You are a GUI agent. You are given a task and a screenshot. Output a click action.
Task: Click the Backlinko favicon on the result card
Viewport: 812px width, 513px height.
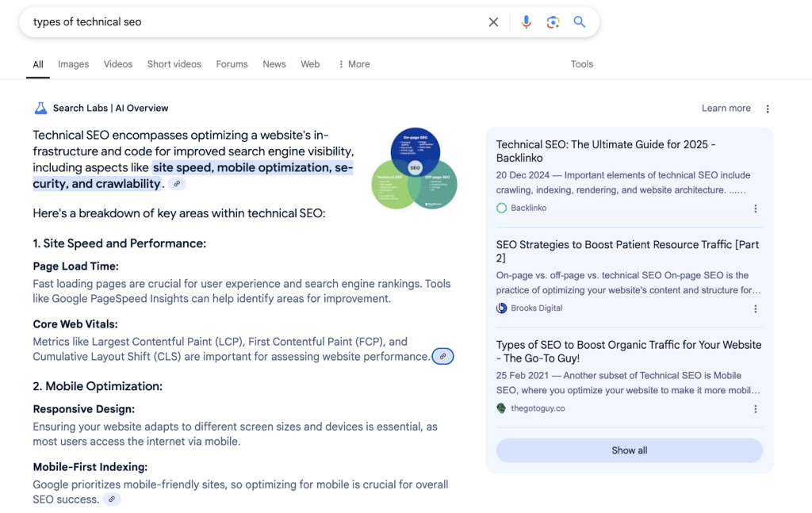tap(501, 207)
